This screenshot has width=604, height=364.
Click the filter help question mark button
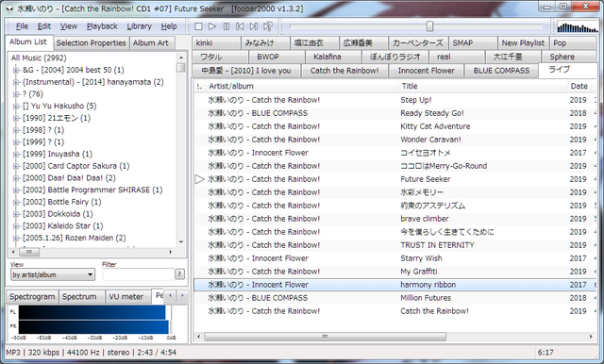pos(179,274)
